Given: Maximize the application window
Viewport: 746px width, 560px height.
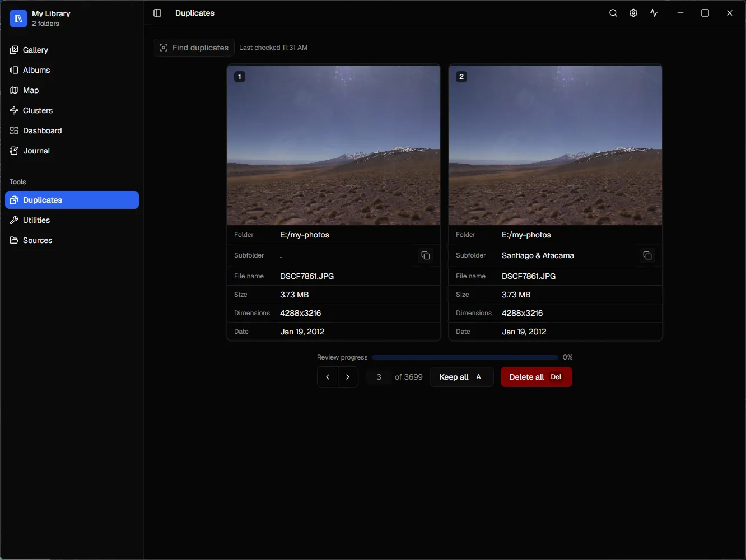Looking at the screenshot, I should click(x=705, y=13).
